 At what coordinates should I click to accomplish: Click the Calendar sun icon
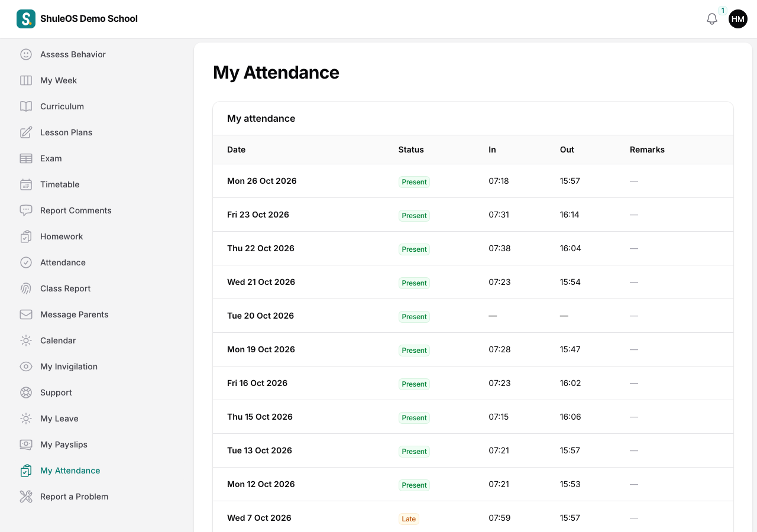[26, 340]
